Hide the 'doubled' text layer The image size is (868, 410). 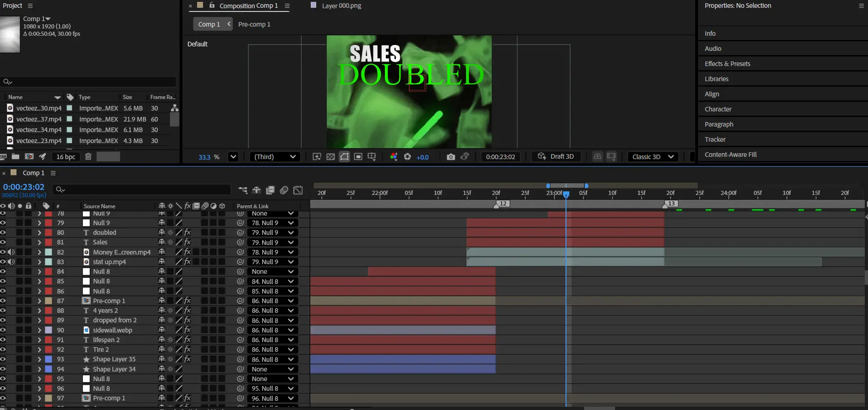[x=3, y=233]
